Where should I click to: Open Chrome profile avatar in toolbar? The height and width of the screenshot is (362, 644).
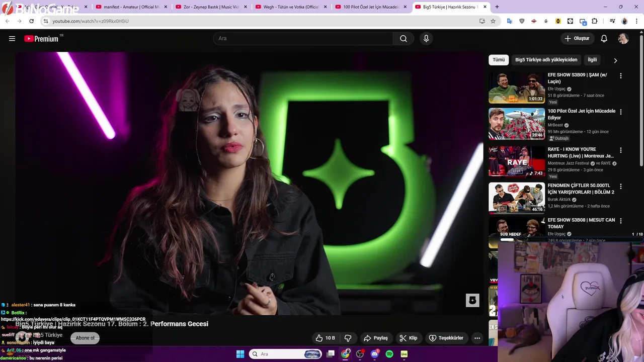coord(625,21)
